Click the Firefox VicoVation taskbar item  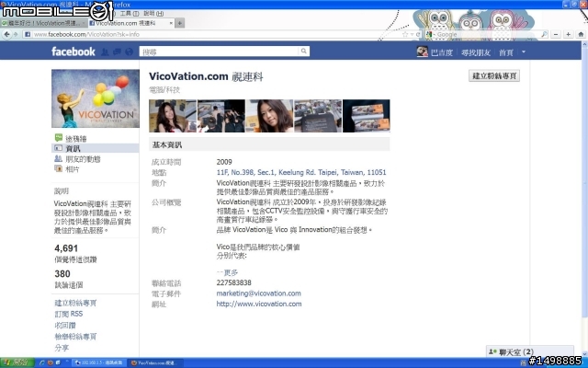(x=155, y=362)
